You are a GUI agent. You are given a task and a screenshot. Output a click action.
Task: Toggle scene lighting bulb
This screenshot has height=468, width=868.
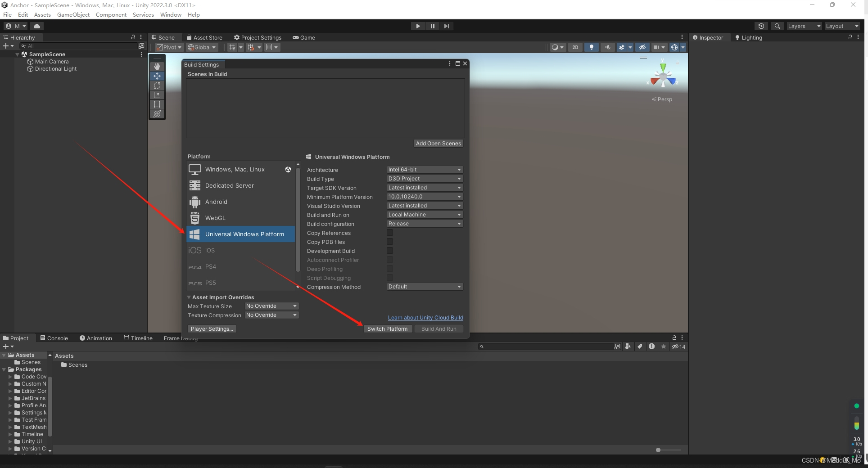click(591, 47)
